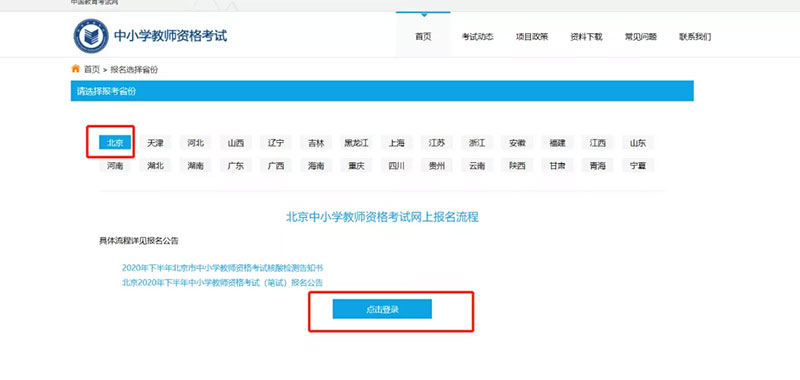Open 常见问题 navigation item

point(640,37)
